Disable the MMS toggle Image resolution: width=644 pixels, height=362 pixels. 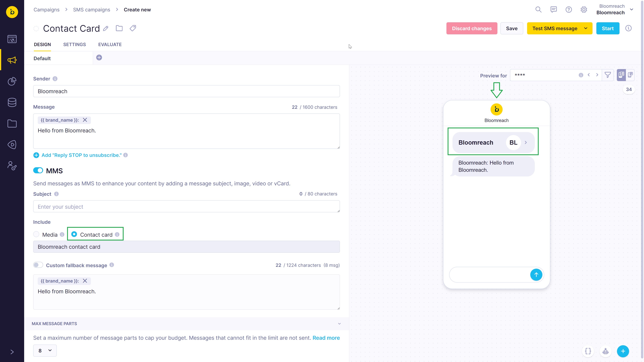click(x=38, y=170)
